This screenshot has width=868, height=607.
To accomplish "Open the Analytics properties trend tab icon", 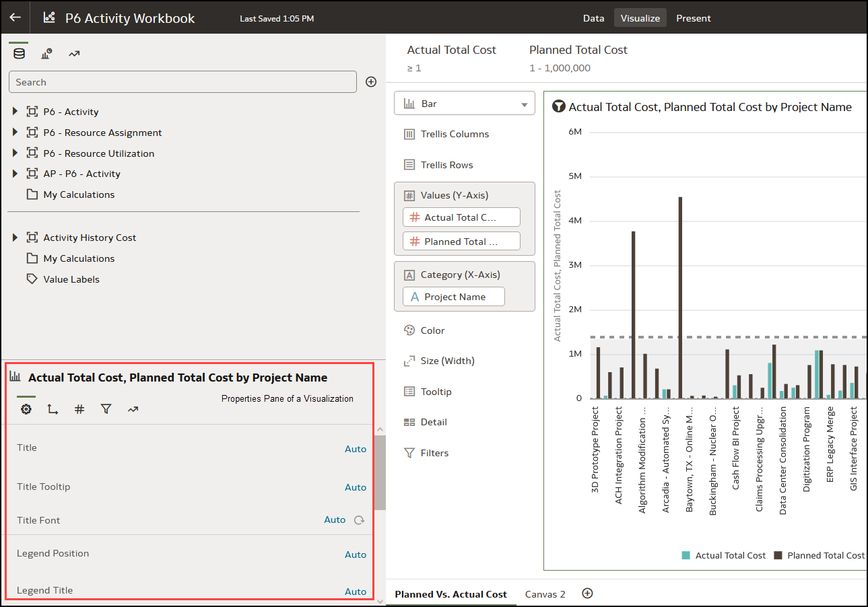I will (133, 409).
